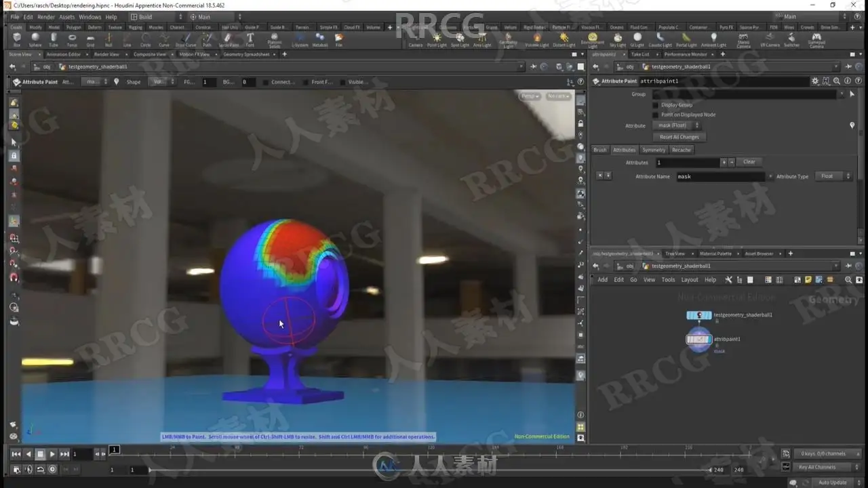
Task: Select the attribpaint1 node
Action: pos(698,339)
